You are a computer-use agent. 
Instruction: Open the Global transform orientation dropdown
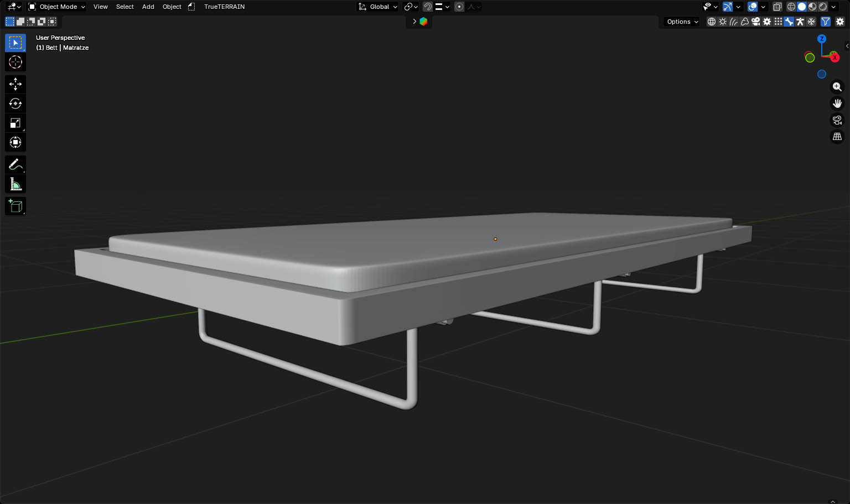click(x=378, y=7)
